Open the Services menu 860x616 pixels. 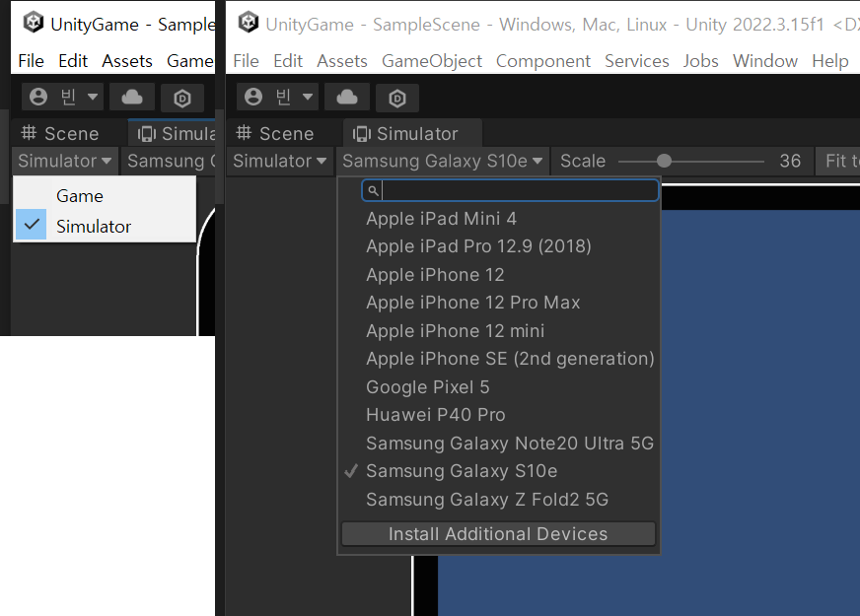637,61
